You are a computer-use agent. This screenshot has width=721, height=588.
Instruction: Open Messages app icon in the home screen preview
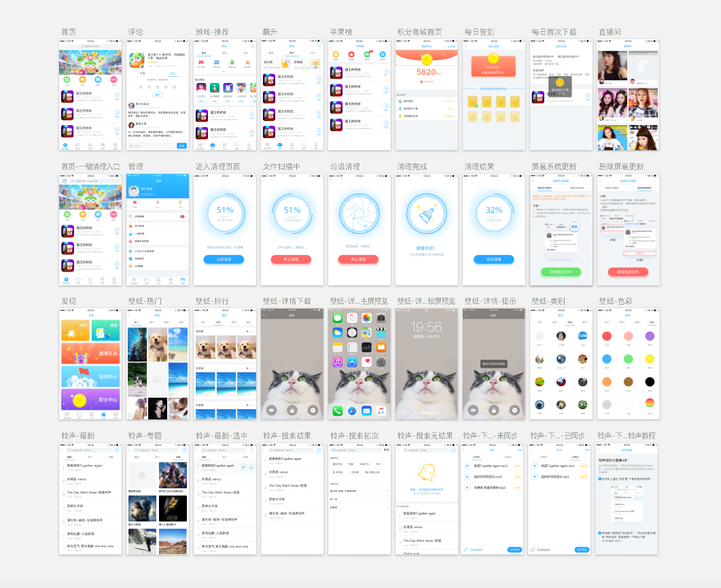338,318
